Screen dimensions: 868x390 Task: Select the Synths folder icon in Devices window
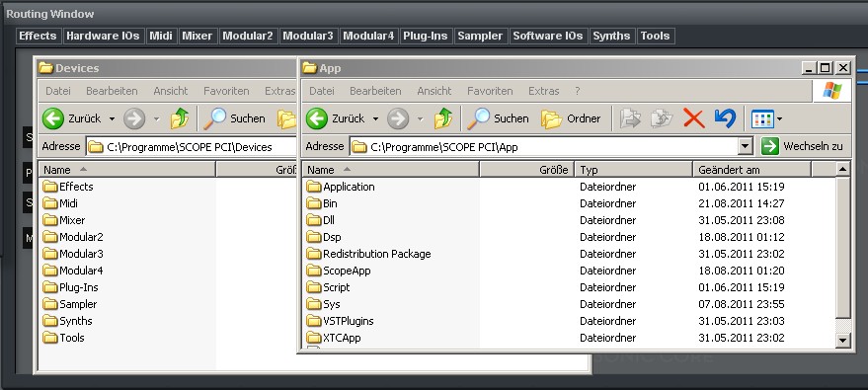(x=50, y=321)
